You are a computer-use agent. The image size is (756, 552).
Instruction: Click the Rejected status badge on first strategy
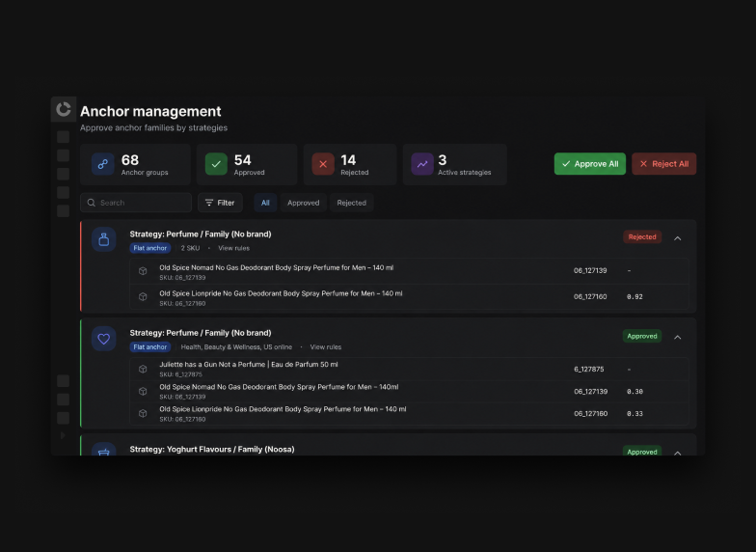click(x=642, y=237)
